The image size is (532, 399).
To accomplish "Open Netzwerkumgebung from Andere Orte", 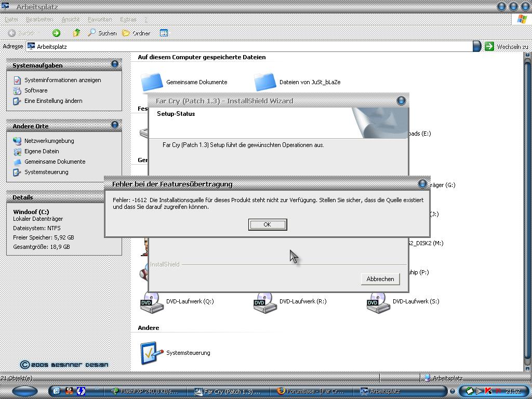I will 44,141.
